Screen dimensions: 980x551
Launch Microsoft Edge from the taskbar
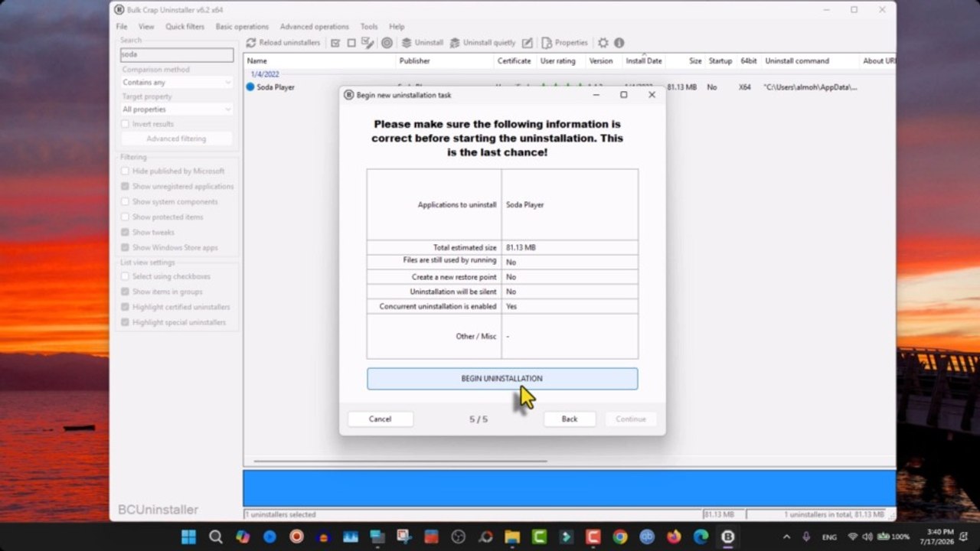[701, 537]
